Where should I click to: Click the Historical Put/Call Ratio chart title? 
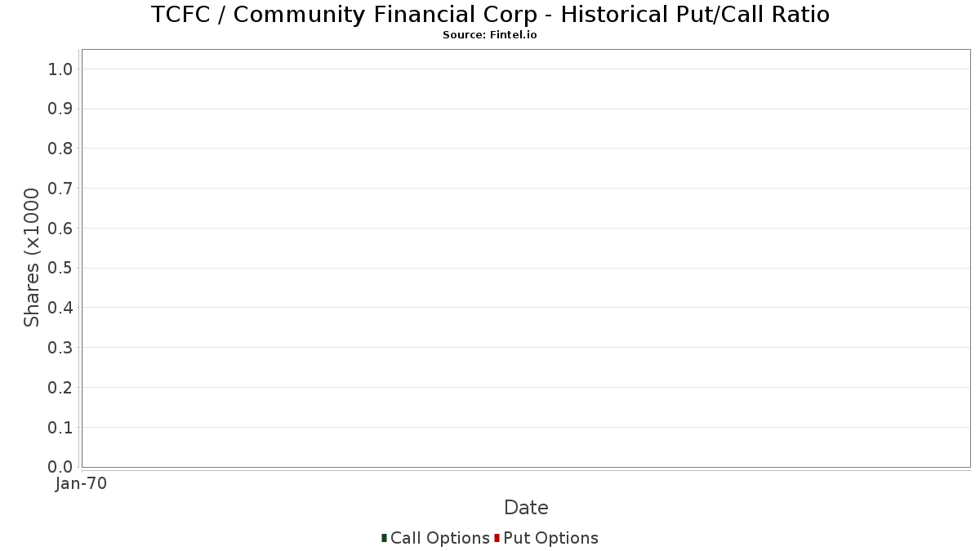[x=490, y=15]
